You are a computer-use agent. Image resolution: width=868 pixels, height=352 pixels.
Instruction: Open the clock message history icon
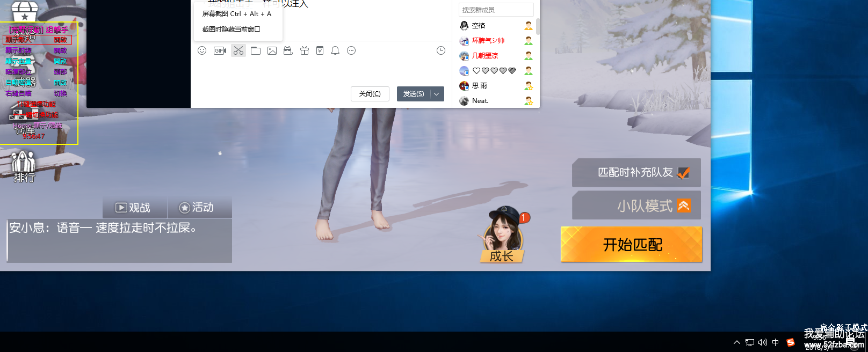[x=440, y=50]
